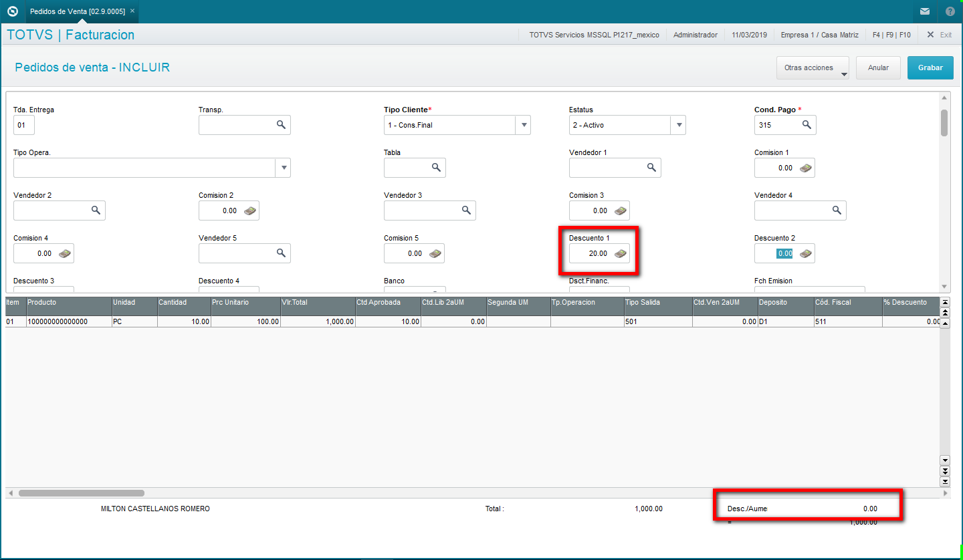Viewport: 963px width, 560px height.
Task: Click the search icon in Transp. field
Action: [x=282, y=125]
